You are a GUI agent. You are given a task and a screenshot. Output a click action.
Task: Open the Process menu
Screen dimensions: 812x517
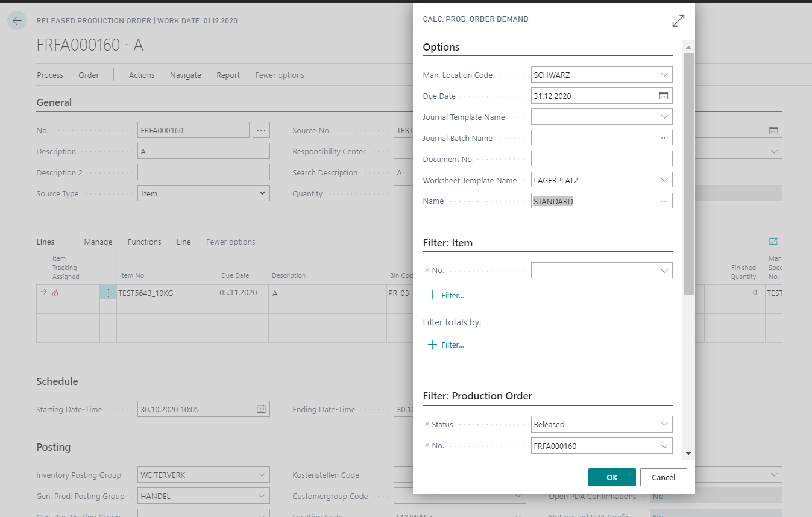coord(50,75)
